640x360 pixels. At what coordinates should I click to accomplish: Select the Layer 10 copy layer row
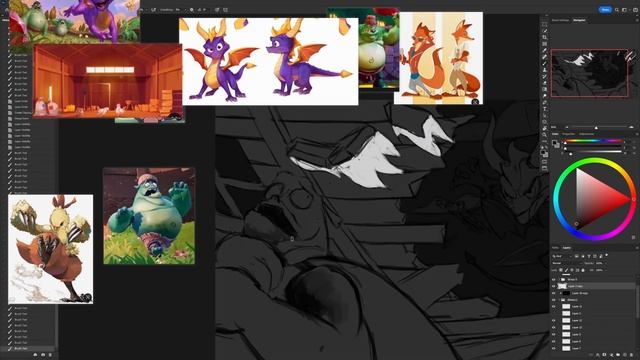coord(594,293)
